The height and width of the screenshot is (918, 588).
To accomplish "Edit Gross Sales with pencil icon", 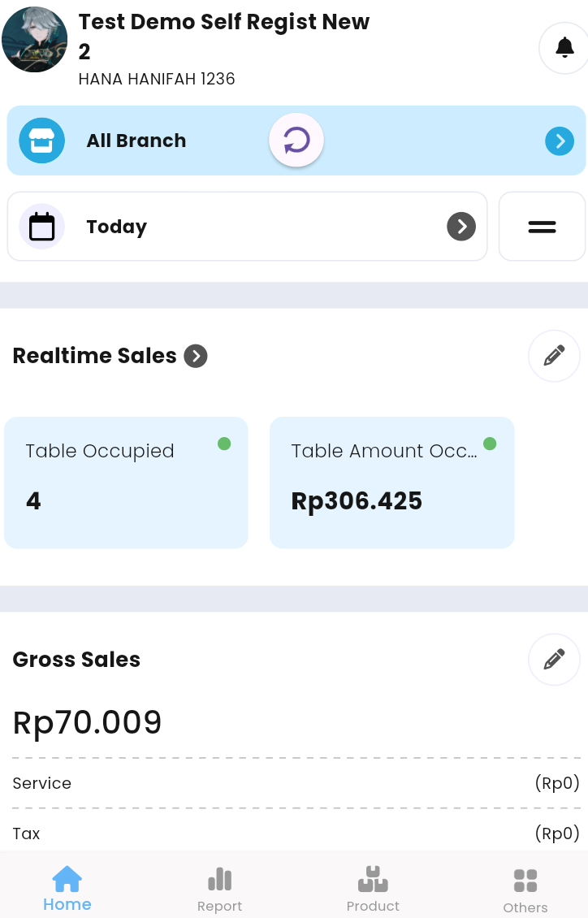I will click(x=554, y=659).
